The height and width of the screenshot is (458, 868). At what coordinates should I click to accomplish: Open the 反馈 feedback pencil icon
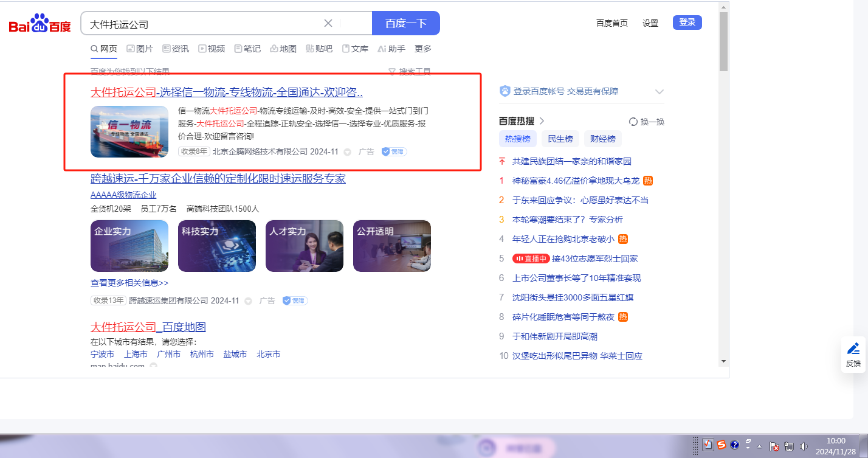point(853,349)
